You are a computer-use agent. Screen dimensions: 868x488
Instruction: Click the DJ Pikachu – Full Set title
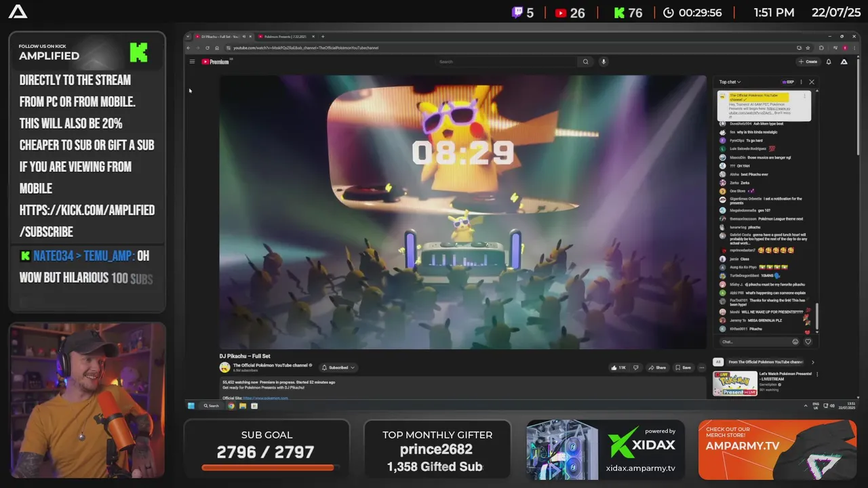[245, 356]
